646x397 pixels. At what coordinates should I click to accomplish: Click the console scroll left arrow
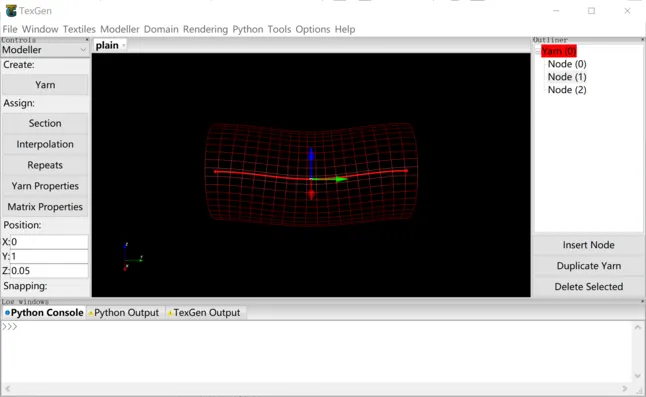pyautogui.click(x=7, y=388)
